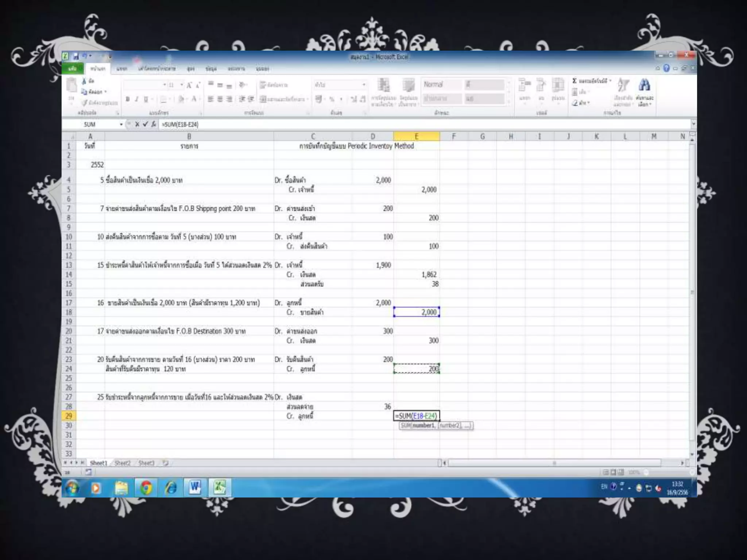Image resolution: width=747 pixels, height=560 pixels.
Task: Confirm the formula with the checkmark Enter icon
Action: click(145, 124)
